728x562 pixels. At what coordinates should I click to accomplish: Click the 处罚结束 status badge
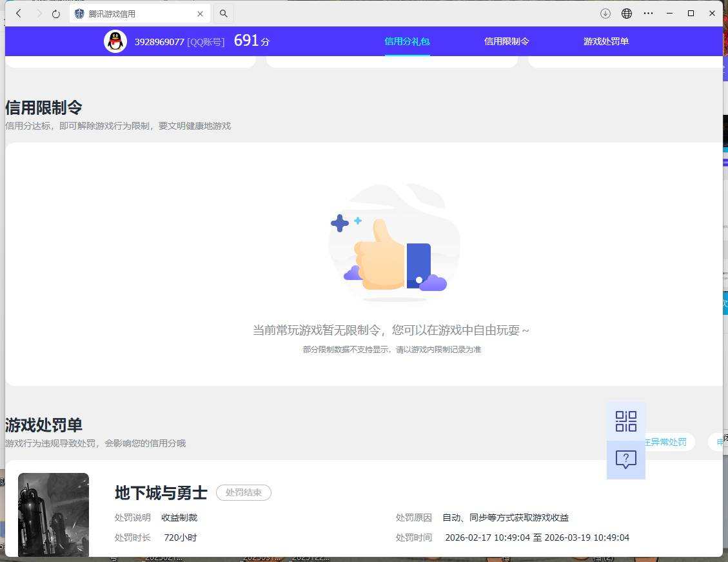(244, 492)
